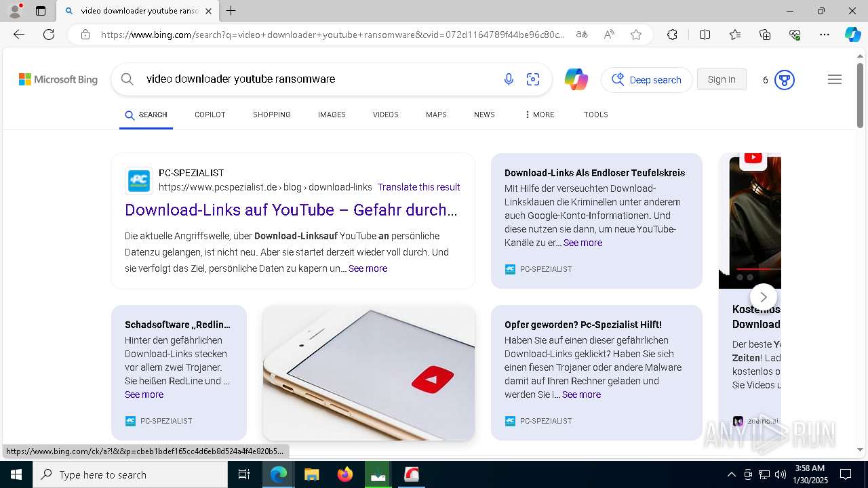Close the video downloader search tab

point(208,11)
